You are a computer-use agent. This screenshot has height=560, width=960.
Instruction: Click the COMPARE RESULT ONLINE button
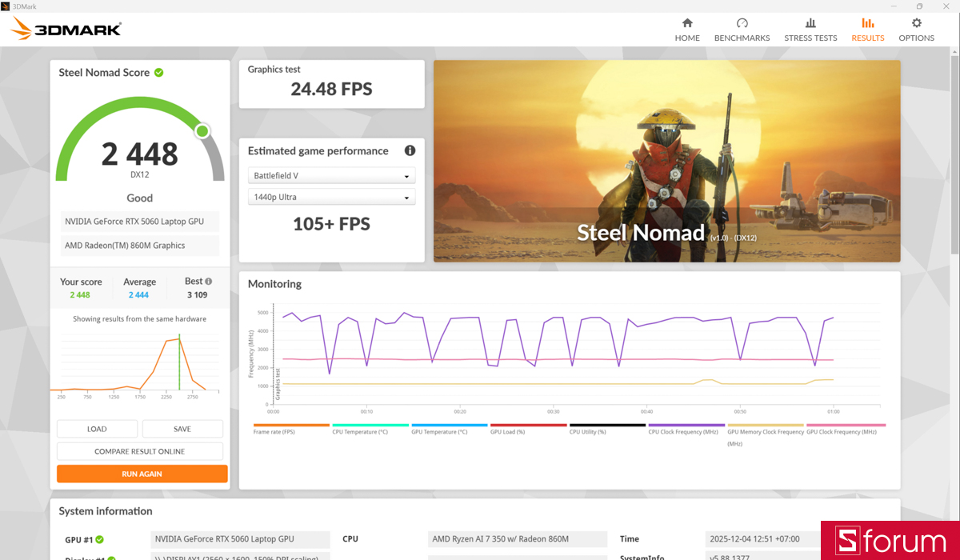pos(142,450)
